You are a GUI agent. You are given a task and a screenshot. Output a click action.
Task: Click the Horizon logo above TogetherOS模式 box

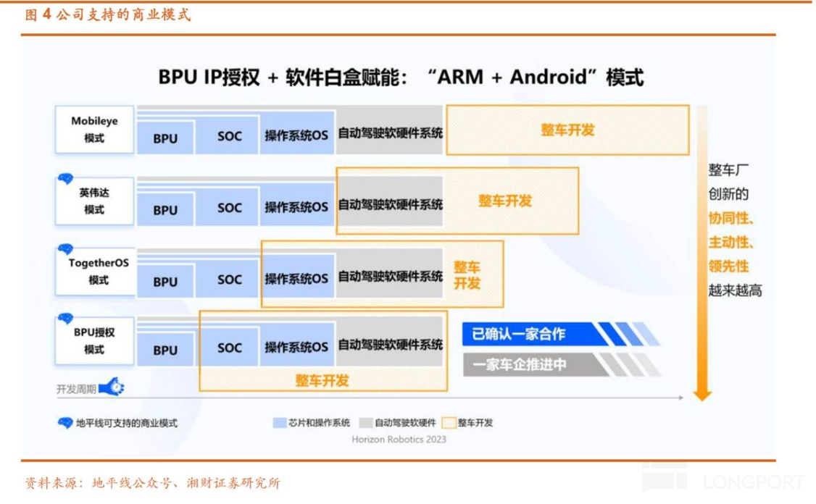coord(65,249)
